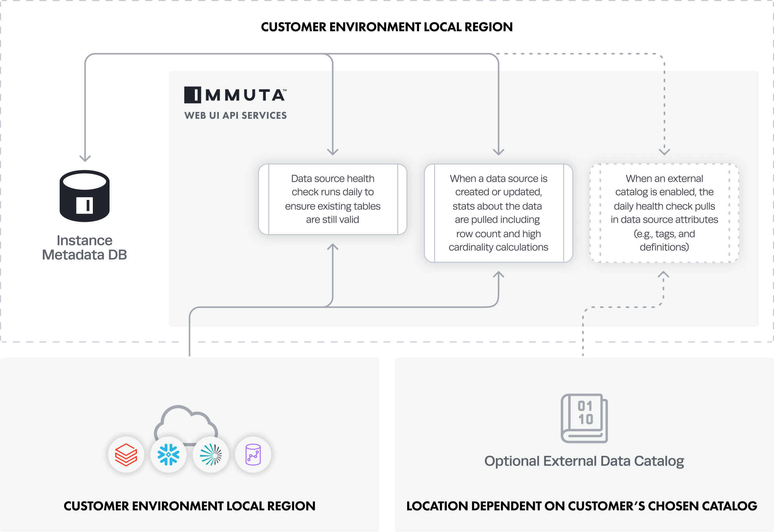Click the red Databricks layers icon
This screenshot has height=532, width=774.
pyautogui.click(x=126, y=455)
